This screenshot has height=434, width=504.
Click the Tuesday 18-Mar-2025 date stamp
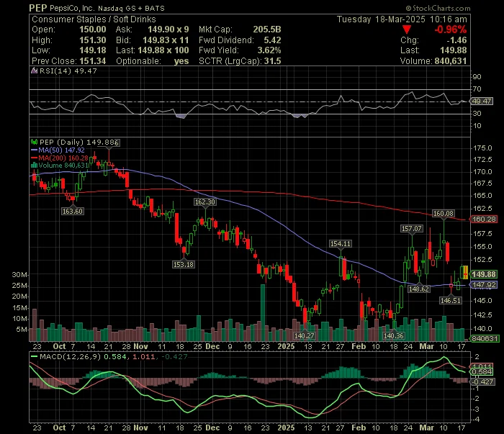click(x=381, y=19)
